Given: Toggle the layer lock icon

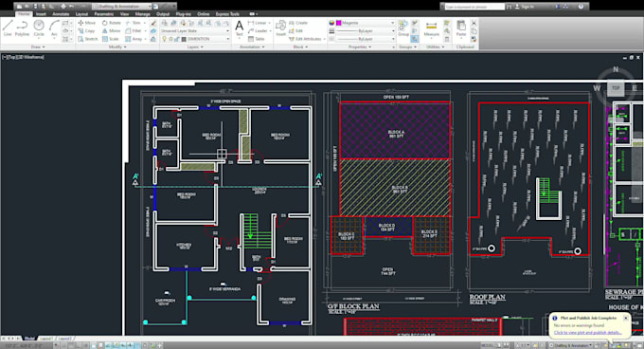Looking at the screenshot, I should click(176, 39).
